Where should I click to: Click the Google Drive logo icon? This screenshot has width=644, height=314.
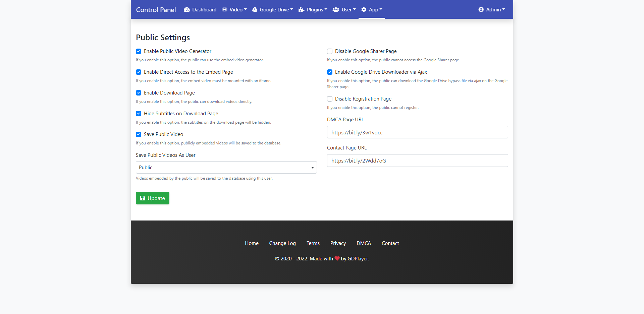coord(255,10)
